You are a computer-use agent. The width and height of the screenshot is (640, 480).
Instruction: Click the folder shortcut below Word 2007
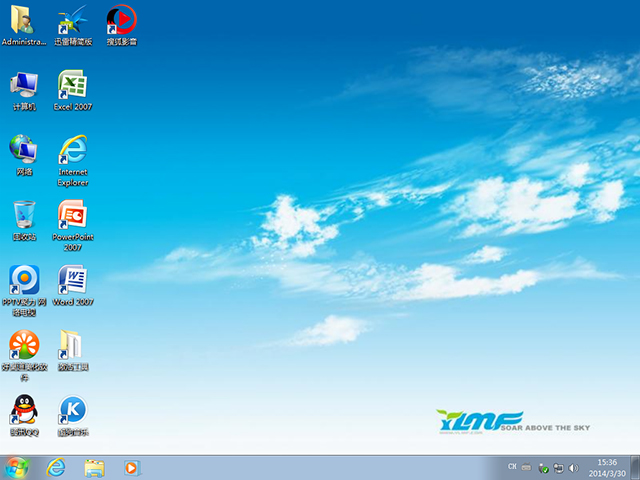pyautogui.click(x=72, y=346)
